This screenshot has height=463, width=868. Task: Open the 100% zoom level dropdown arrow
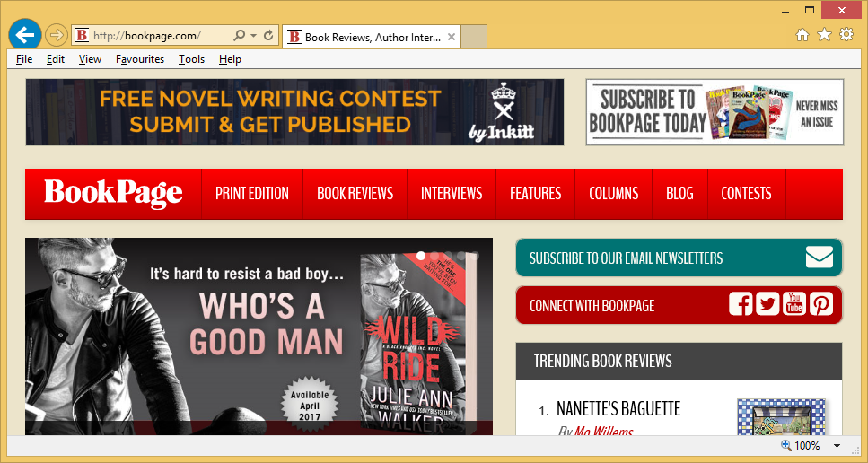(x=837, y=446)
